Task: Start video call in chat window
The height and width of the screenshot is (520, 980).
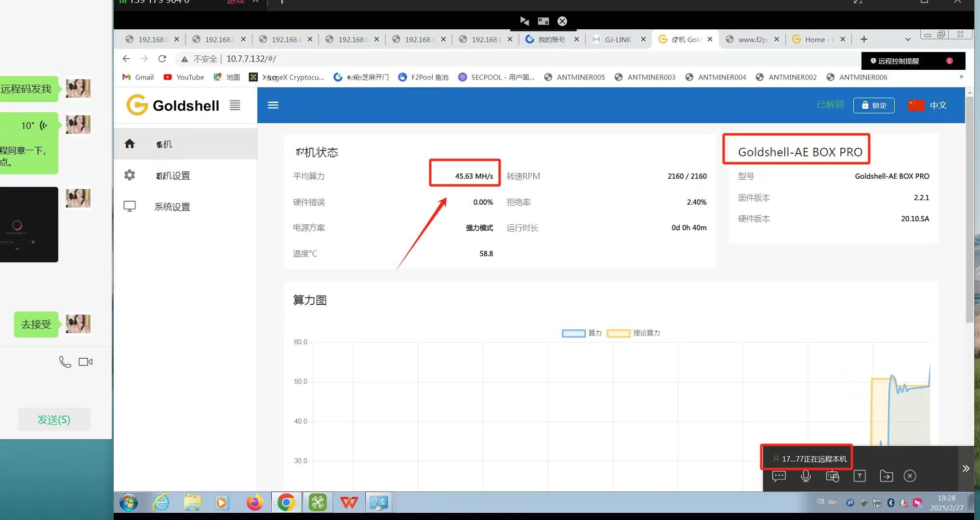Action: pos(85,362)
